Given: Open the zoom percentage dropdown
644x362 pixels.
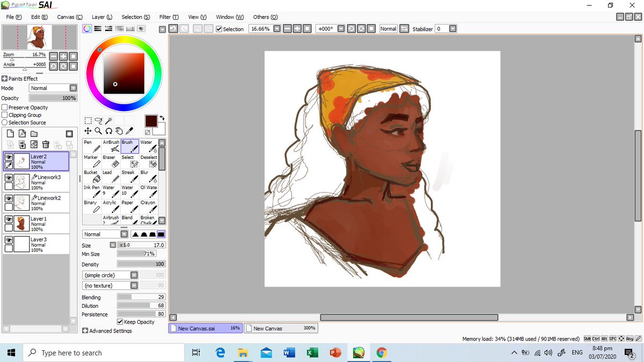Looking at the screenshot, I should tap(277, 29).
